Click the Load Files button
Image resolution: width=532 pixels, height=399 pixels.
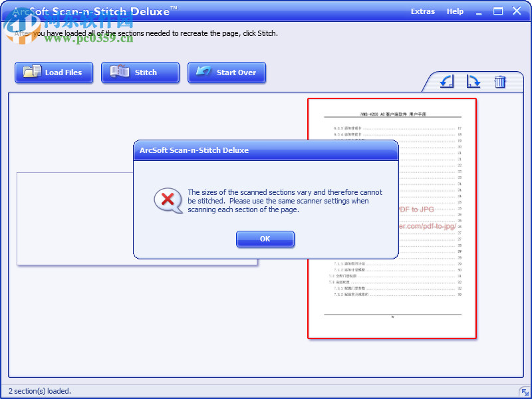coord(54,72)
